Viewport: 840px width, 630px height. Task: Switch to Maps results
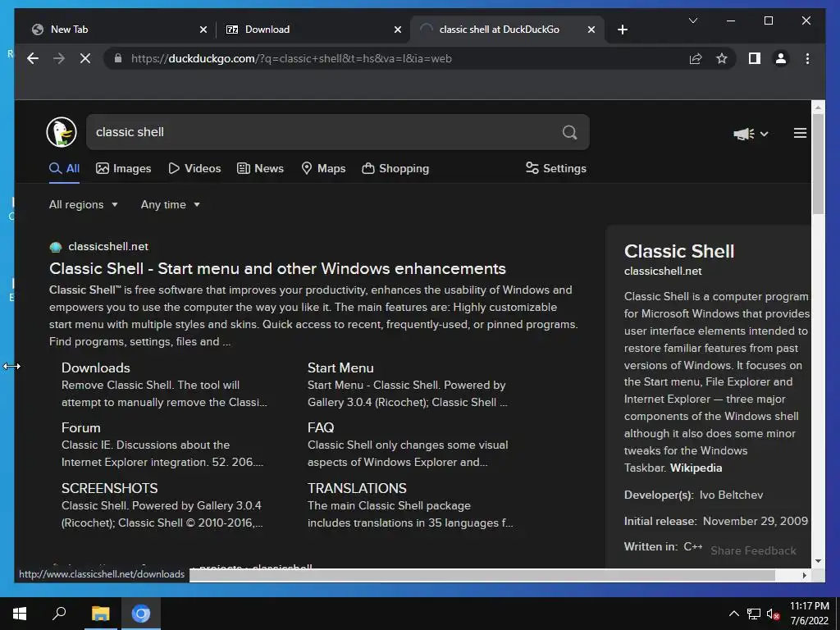click(x=323, y=169)
